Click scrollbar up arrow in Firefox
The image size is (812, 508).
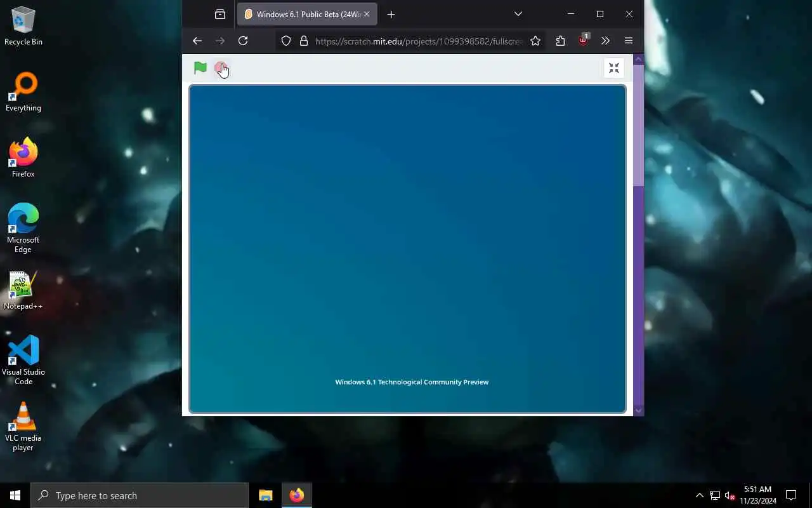pyautogui.click(x=639, y=59)
